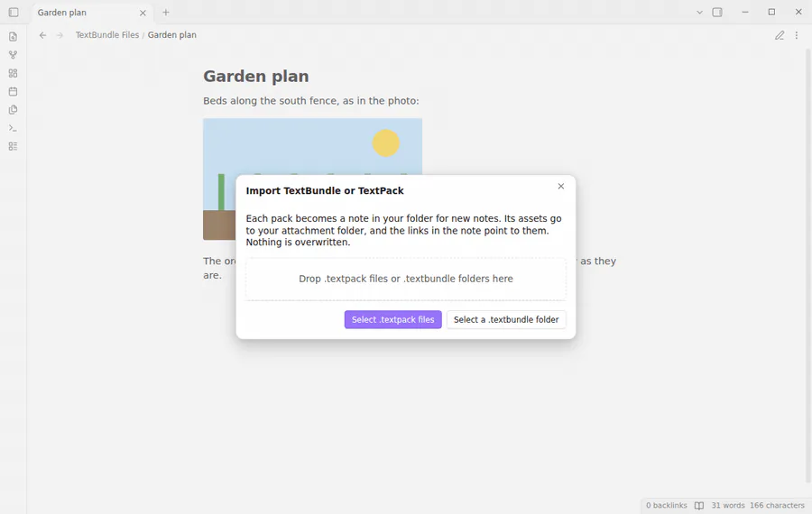812x514 pixels.
Task: Add a new tab with plus icon
Action: click(x=166, y=12)
